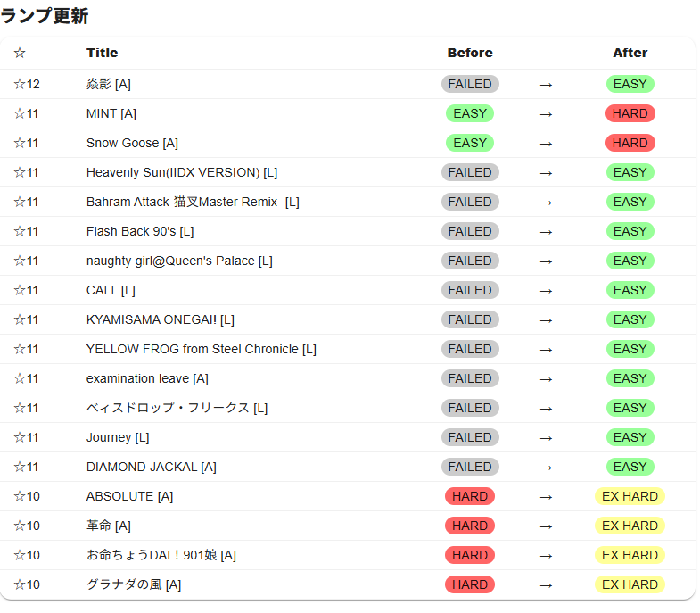Select DIAMOND JACKAL [A] title
The image size is (700, 613).
(152, 467)
